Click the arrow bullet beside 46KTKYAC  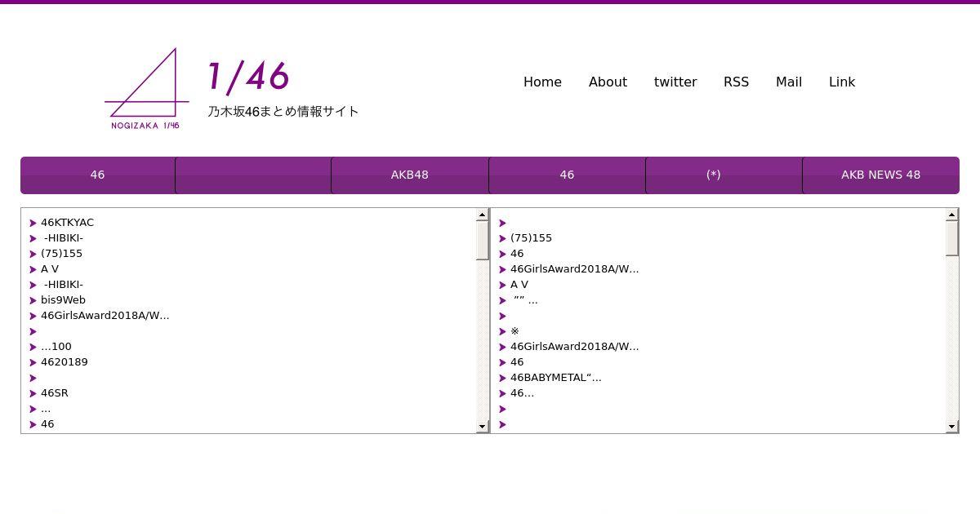point(33,223)
